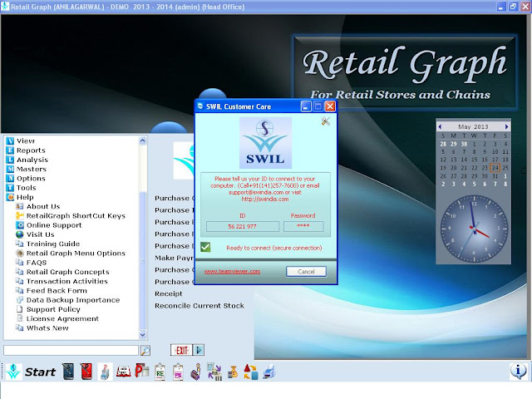
Task: Go to next month in calendar
Action: tap(506, 126)
